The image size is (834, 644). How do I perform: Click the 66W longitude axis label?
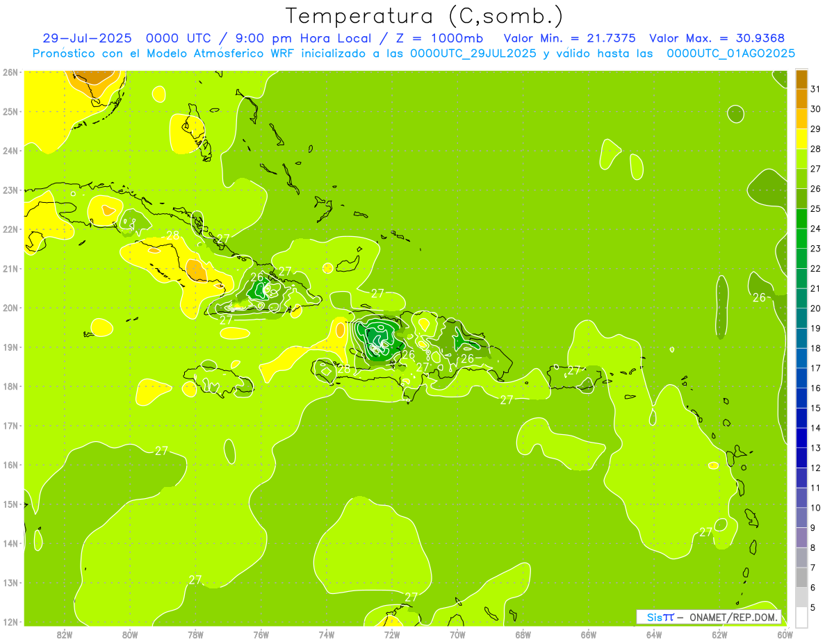point(589,634)
